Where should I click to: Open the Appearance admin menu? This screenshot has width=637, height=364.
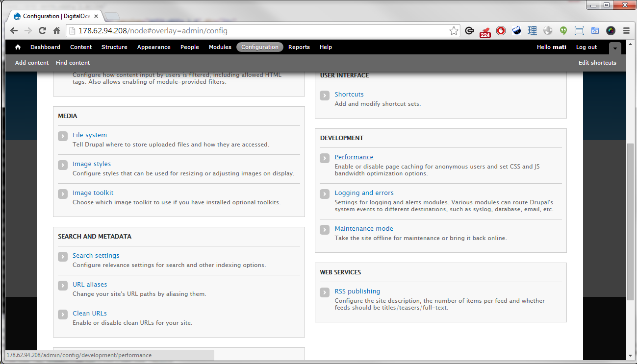click(x=154, y=47)
